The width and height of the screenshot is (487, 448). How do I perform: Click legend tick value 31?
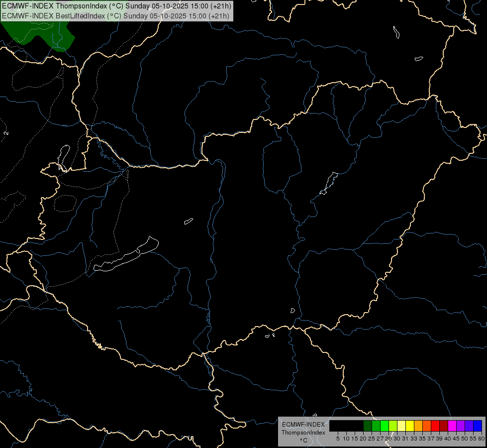pyautogui.click(x=405, y=439)
